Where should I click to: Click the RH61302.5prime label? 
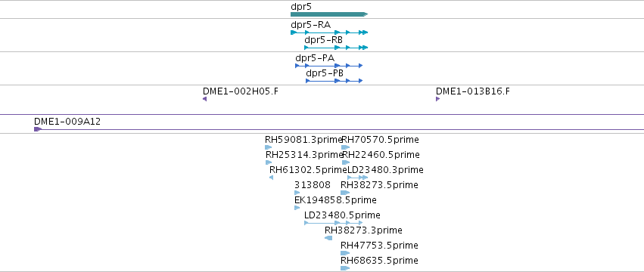click(x=308, y=170)
